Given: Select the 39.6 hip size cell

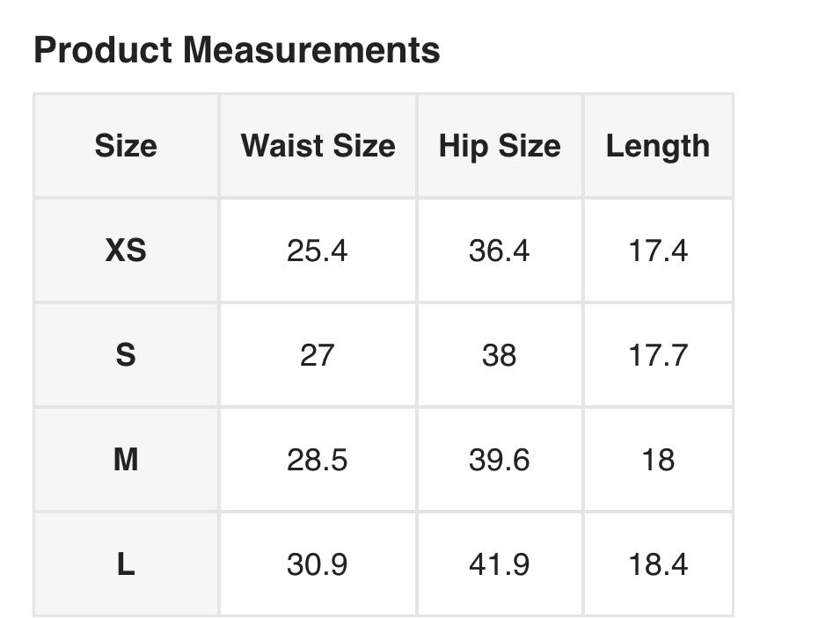Looking at the screenshot, I should 500,460.
